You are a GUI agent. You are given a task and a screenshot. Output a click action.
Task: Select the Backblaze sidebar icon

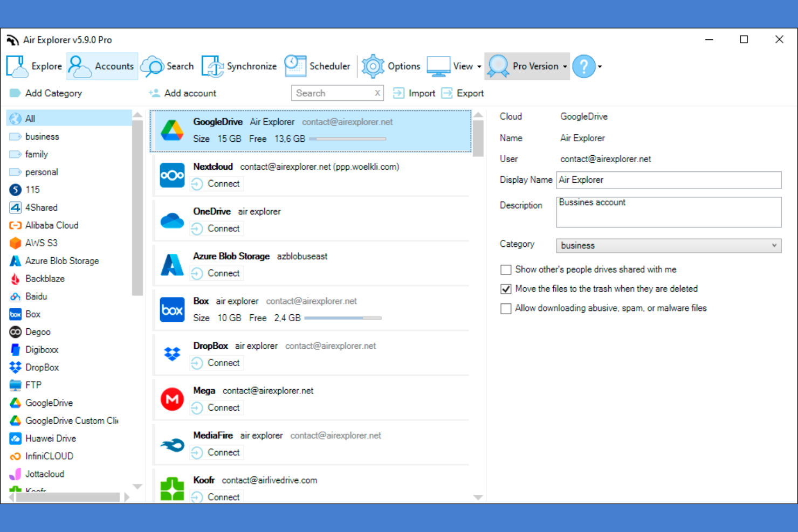[15, 278]
